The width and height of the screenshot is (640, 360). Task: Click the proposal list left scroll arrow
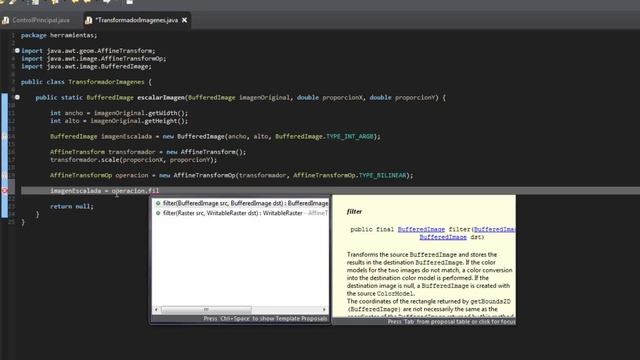[x=156, y=309]
